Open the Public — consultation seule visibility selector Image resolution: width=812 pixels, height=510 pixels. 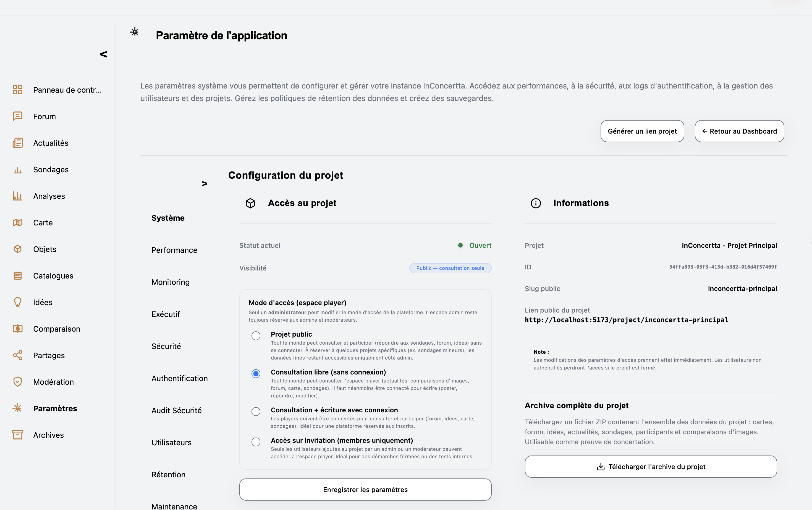click(x=450, y=268)
